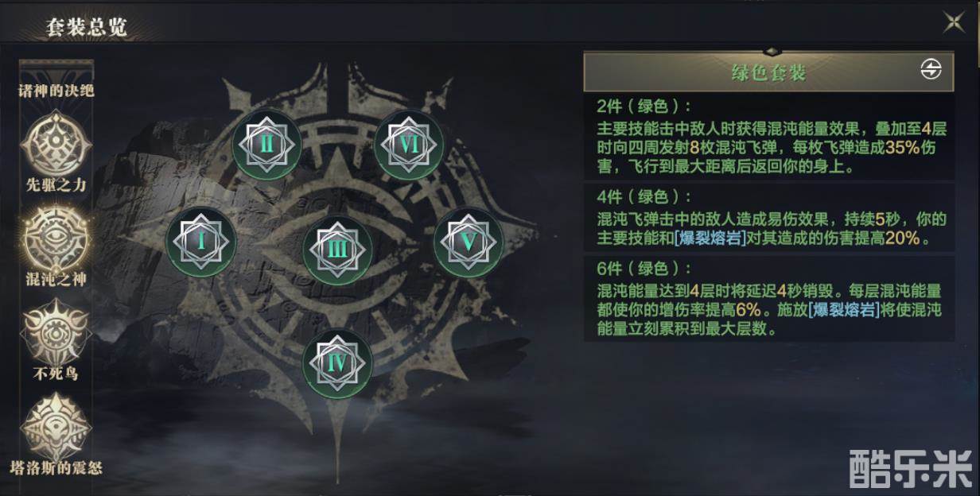Viewport: 980px width, 496px height.
Task: Toggle set color with swap icon
Action: tap(931, 70)
